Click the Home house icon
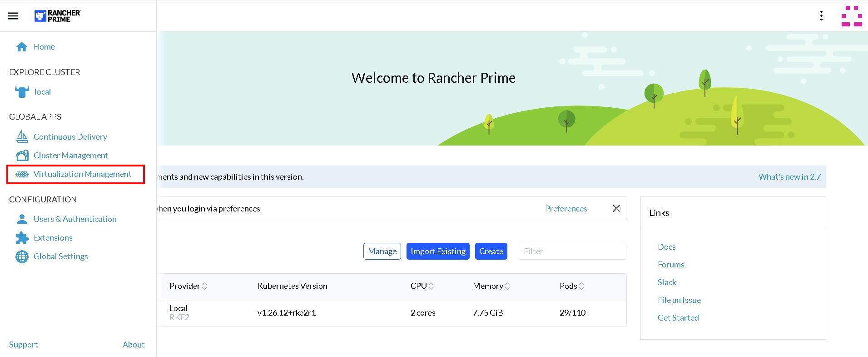Image resolution: width=868 pixels, height=357 pixels. 22,47
